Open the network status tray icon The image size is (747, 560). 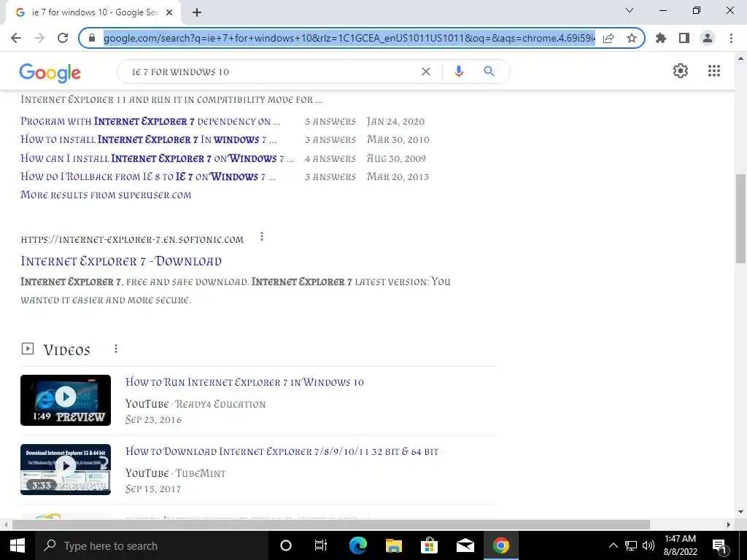[631, 545]
